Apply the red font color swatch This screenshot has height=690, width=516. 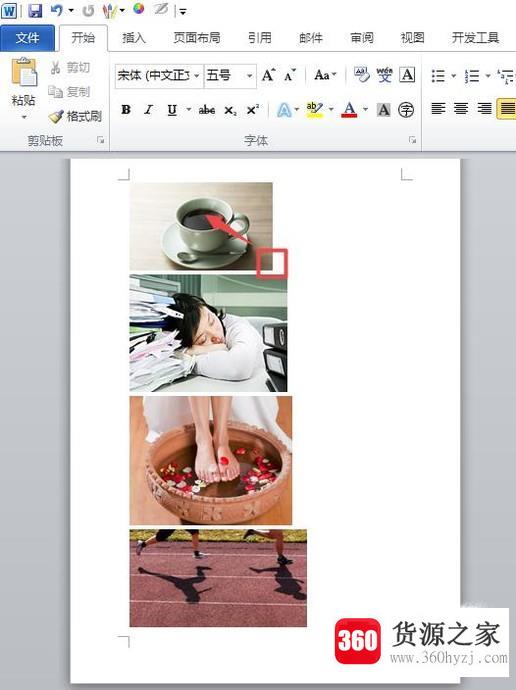coord(349,110)
